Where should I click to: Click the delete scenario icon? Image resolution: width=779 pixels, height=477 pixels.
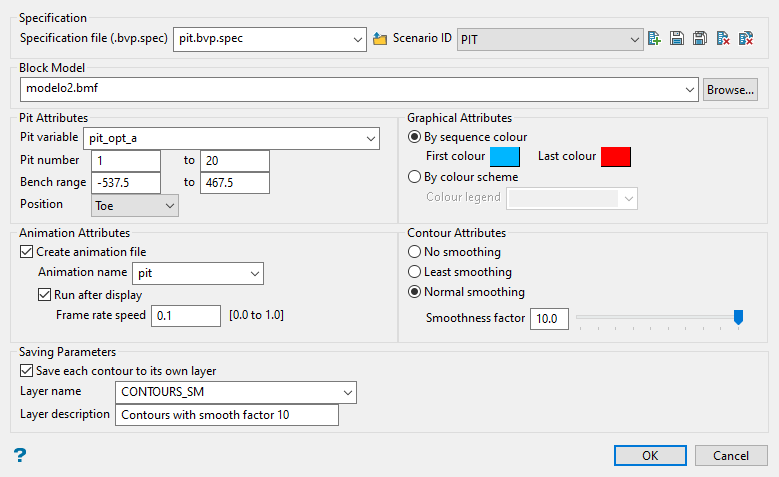pyautogui.click(x=723, y=39)
